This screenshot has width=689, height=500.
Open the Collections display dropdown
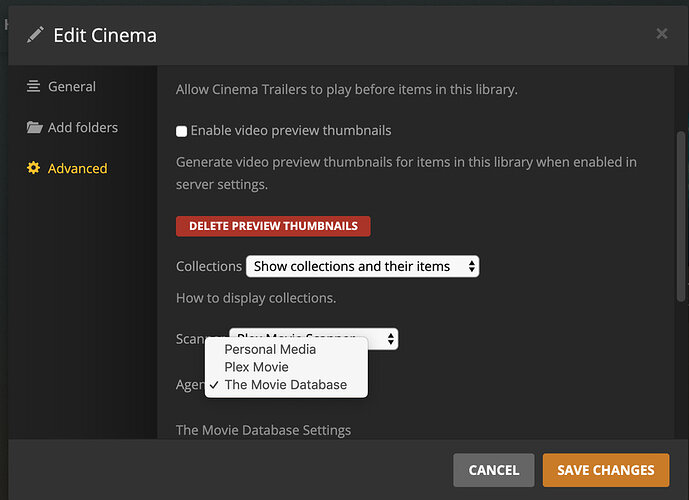click(362, 267)
